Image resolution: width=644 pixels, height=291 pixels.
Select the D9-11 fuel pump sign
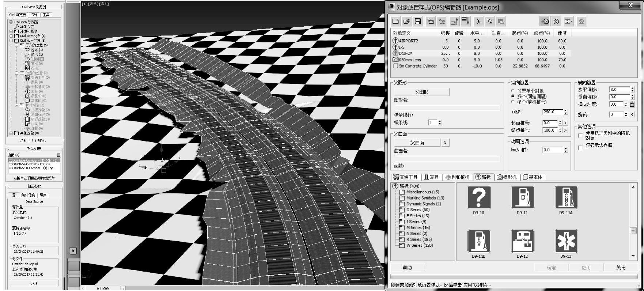[x=522, y=197]
